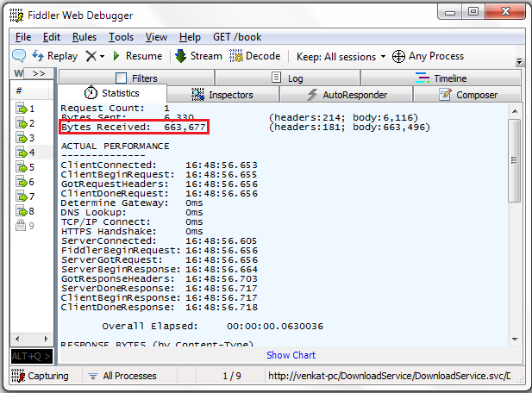The width and height of the screenshot is (532, 393).
Task: Toggle Capturing in status bar
Action: 40,376
